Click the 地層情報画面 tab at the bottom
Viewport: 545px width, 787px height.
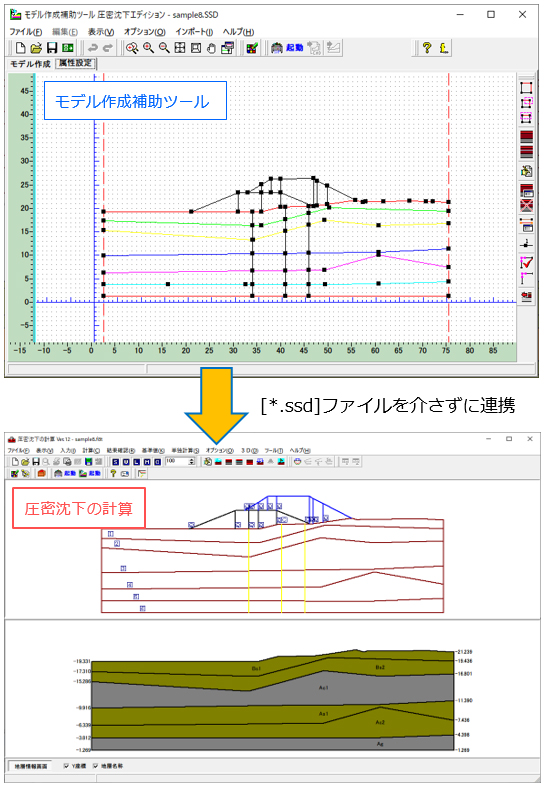click(31, 766)
